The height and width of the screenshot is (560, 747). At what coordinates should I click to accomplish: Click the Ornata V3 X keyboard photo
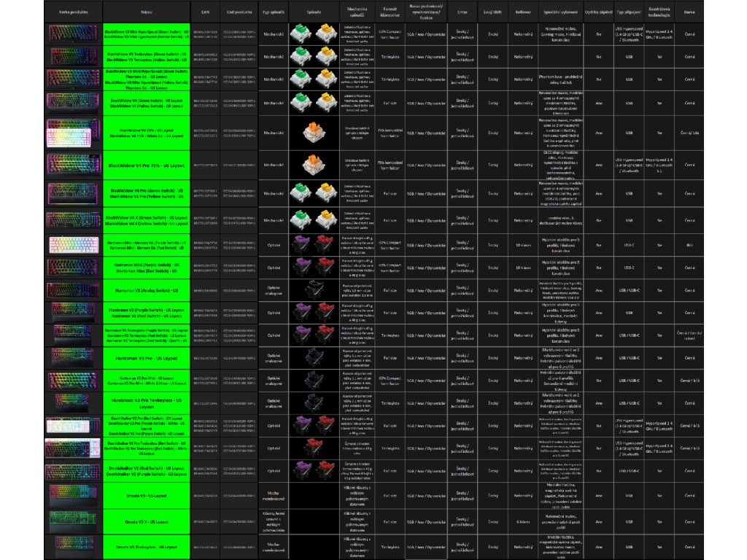73,522
